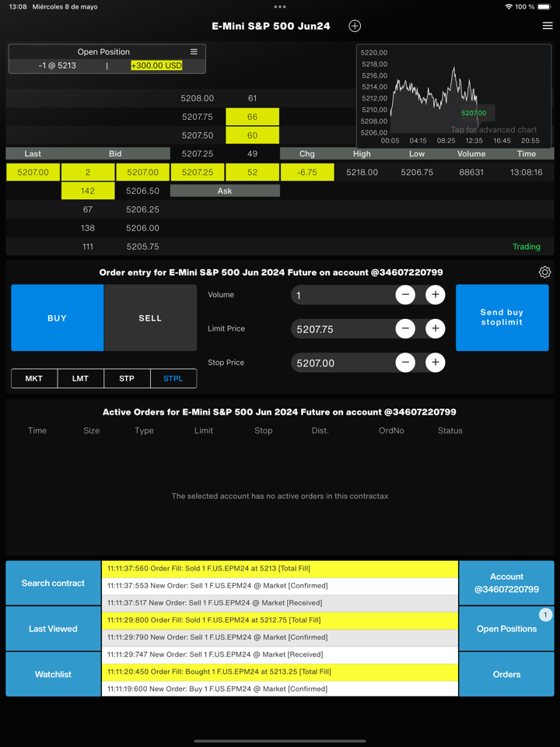Increase Stop Price with plus button
The width and height of the screenshot is (560, 747).
(x=436, y=363)
